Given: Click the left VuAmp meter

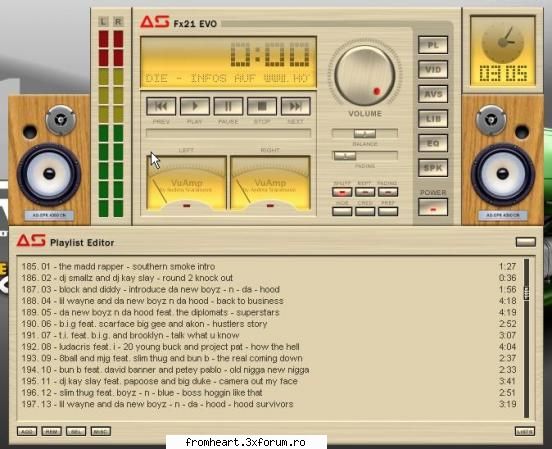Looking at the screenshot, I should click(187, 183).
